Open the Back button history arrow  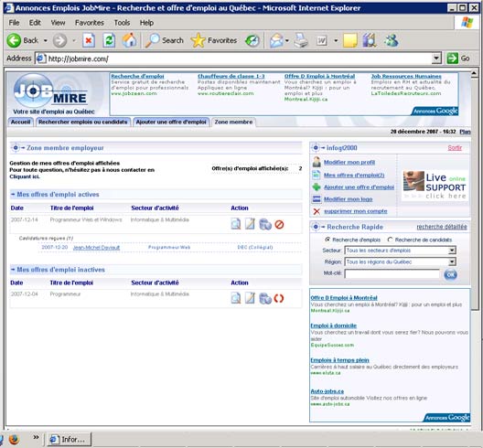click(x=46, y=40)
